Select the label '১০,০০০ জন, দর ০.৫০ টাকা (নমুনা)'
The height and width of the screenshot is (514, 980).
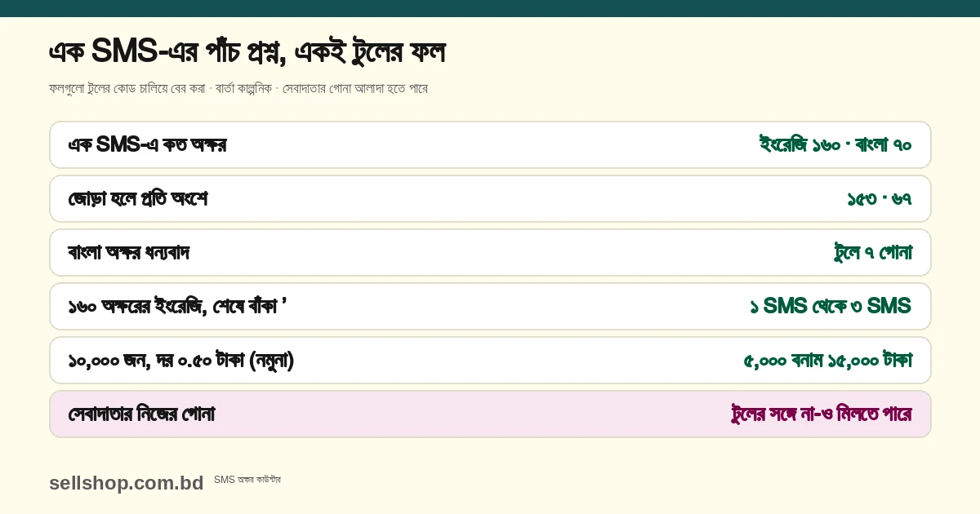pos(181,361)
